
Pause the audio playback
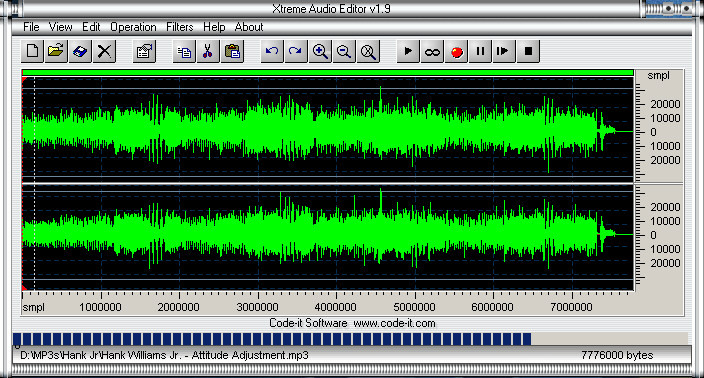point(480,51)
